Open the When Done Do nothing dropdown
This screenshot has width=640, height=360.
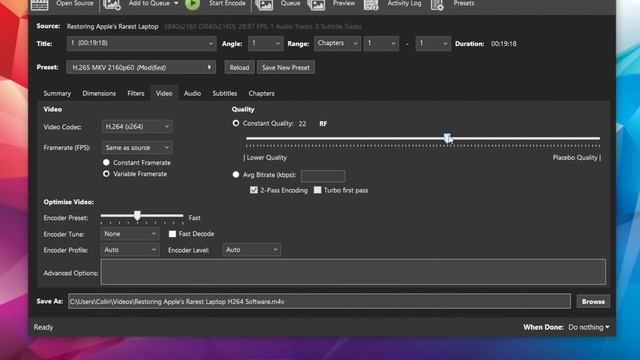pyautogui.click(x=589, y=327)
